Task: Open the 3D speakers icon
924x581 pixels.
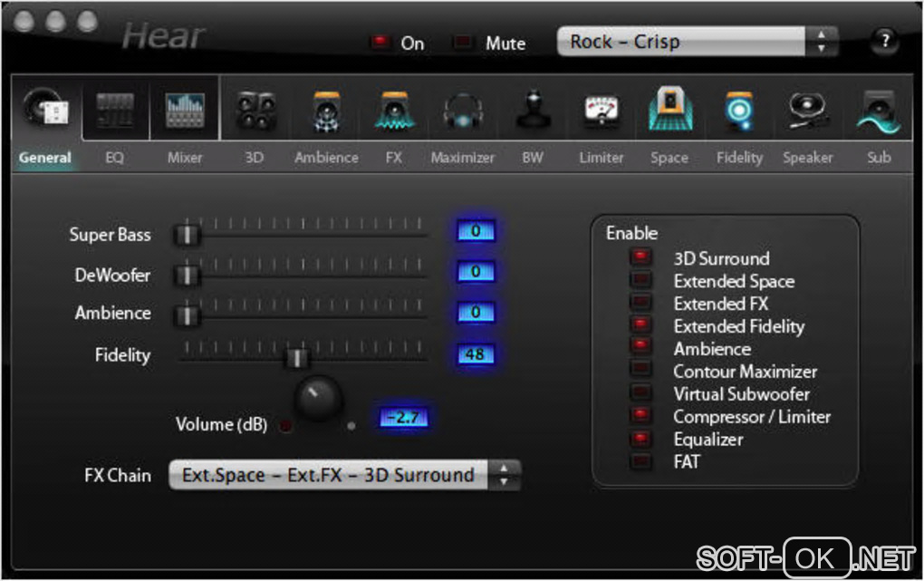Action: click(255, 111)
